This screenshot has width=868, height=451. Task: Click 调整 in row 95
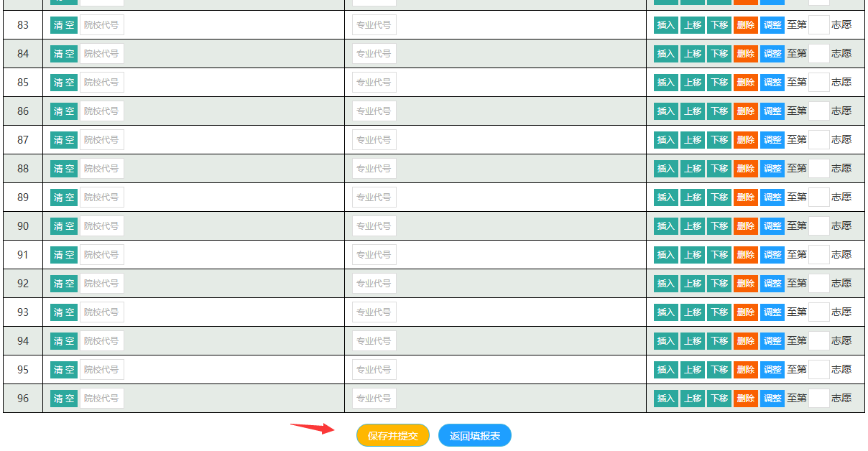[772, 370]
